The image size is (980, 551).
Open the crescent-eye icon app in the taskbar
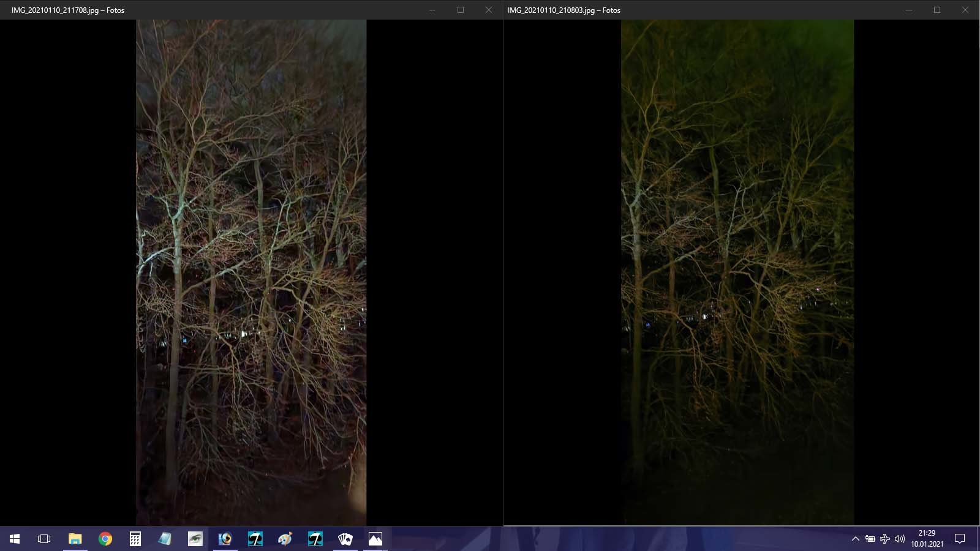click(225, 539)
